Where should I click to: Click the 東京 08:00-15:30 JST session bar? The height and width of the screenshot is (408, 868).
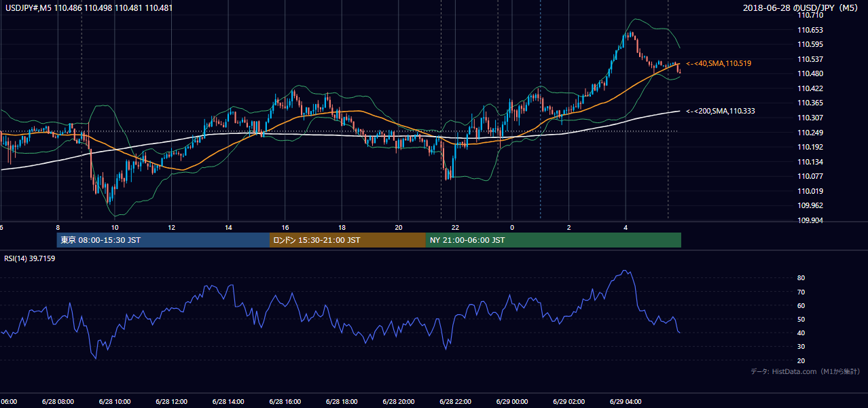pos(163,240)
